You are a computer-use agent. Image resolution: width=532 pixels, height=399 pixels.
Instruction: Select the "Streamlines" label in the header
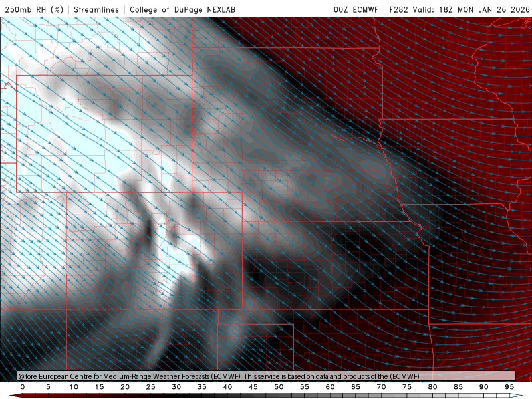click(x=96, y=9)
